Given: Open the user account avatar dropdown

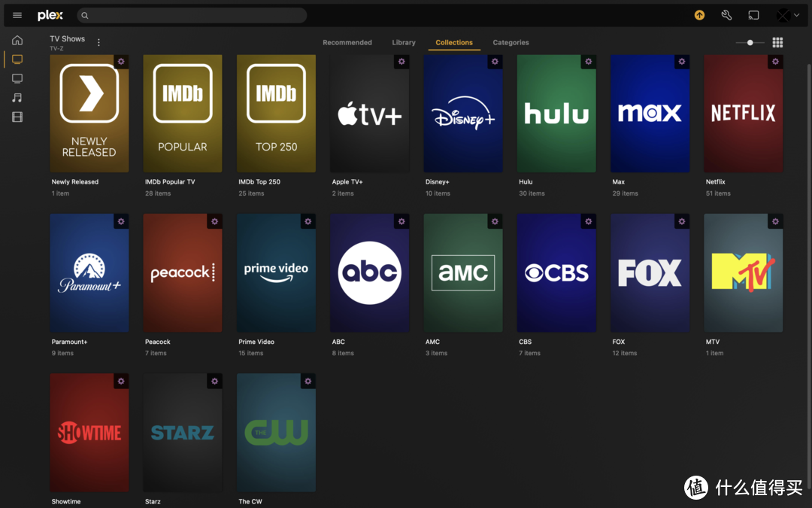Looking at the screenshot, I should coord(788,15).
